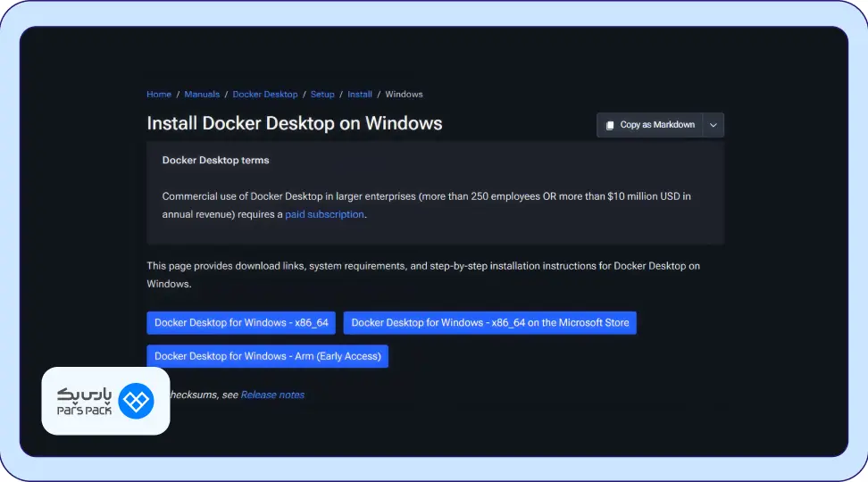The image size is (868, 482).
Task: Download Docker Desktop for Windows - Arm (Early Access)
Action: (x=267, y=356)
